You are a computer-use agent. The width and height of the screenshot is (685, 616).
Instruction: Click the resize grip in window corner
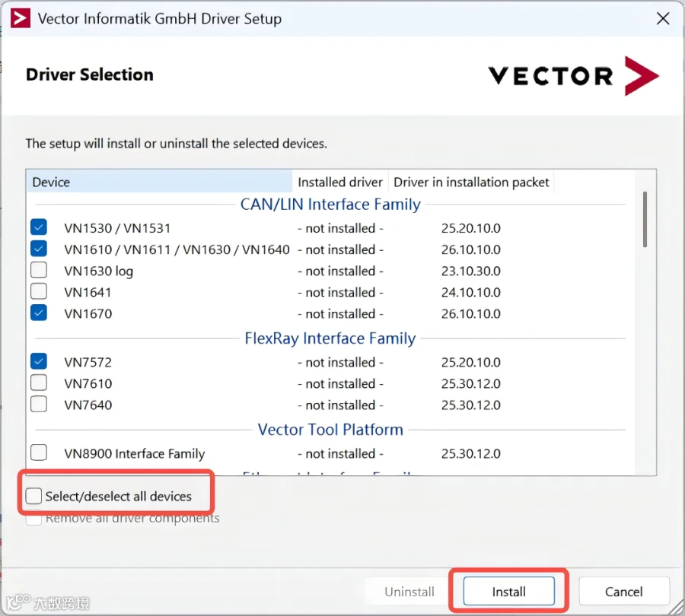point(677,608)
